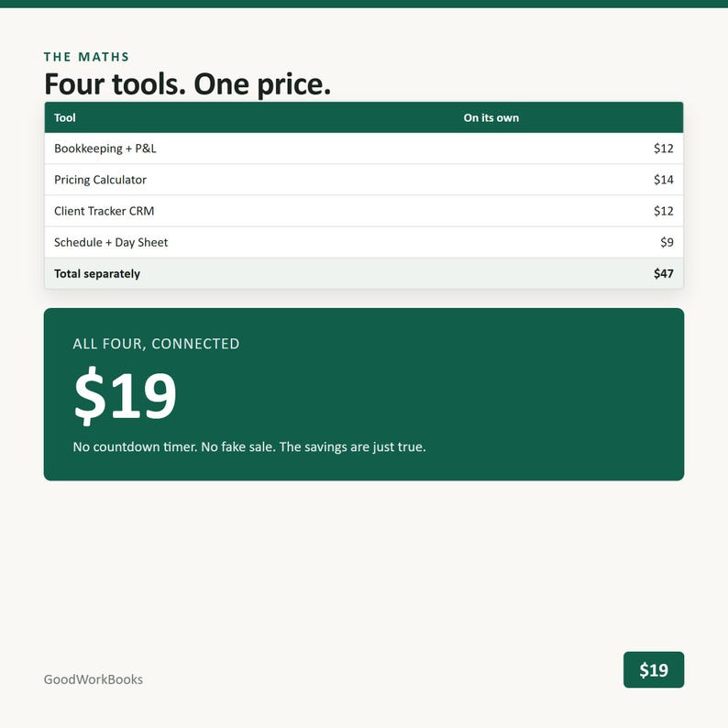
Task: Click the 'Four tools. One price.' heading
Action: (188, 84)
